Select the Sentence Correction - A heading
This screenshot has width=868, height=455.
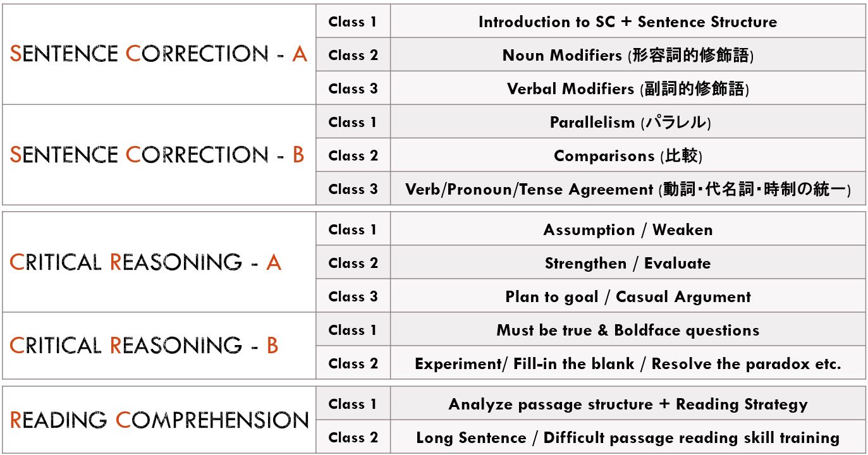coord(159,54)
